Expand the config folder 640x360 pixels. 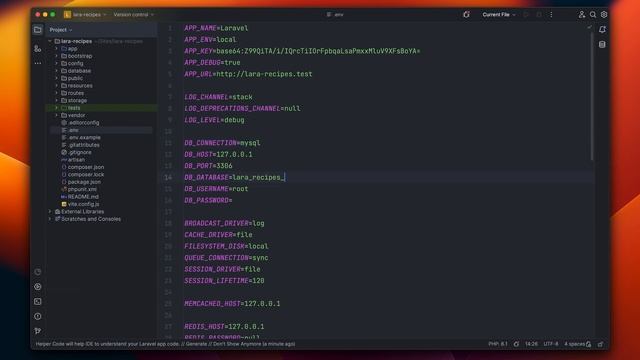(x=56, y=63)
